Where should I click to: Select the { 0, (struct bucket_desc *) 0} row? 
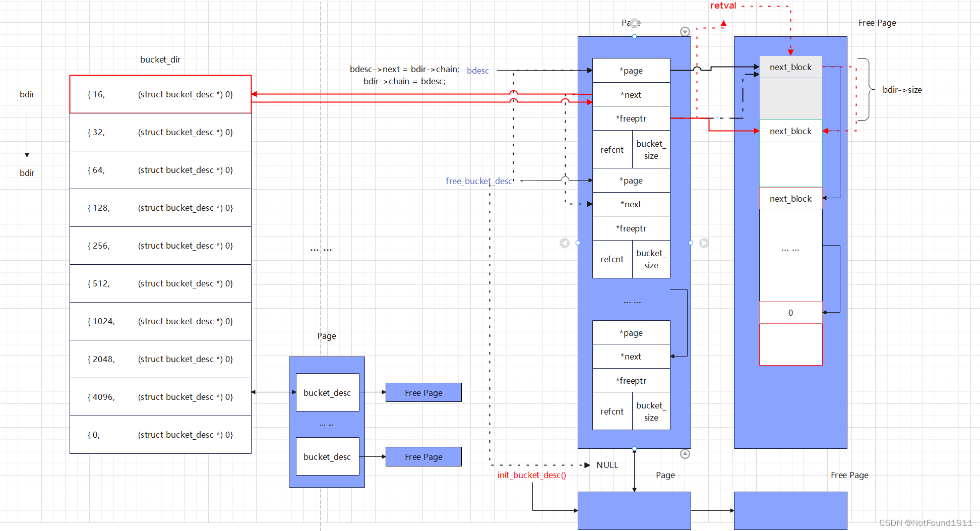(x=160, y=435)
